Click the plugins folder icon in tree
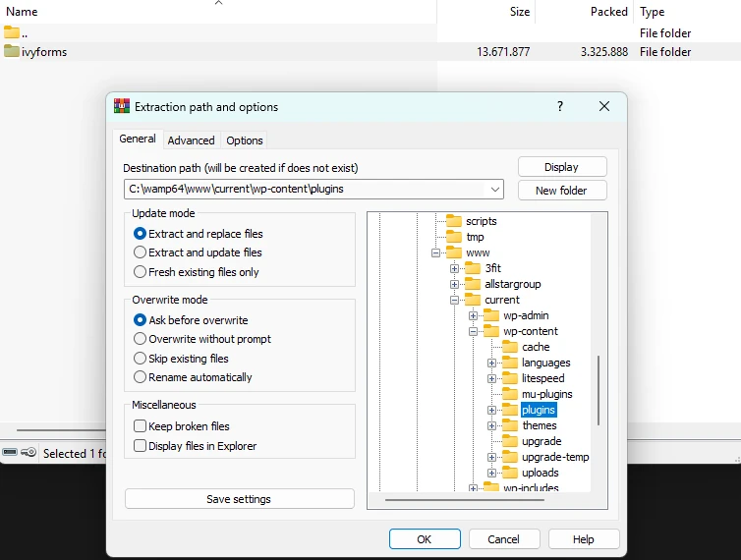Viewport: 741px width, 560px height. [x=510, y=410]
